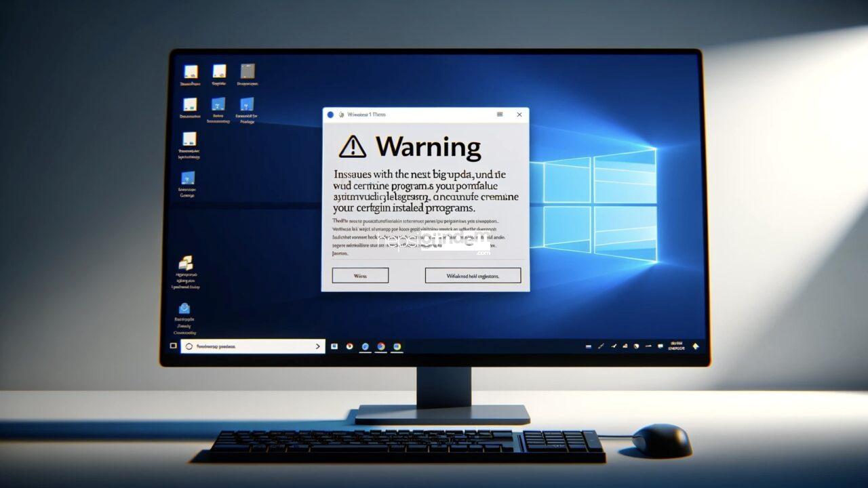
Task: Click the pen icon in the system tray
Action: (601, 346)
